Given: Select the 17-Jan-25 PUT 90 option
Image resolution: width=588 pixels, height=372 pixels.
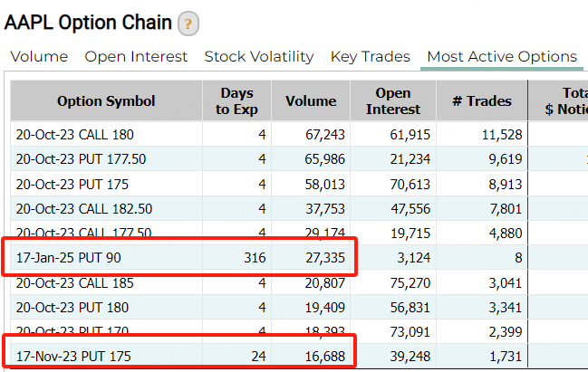Looking at the screenshot, I should point(69,258).
